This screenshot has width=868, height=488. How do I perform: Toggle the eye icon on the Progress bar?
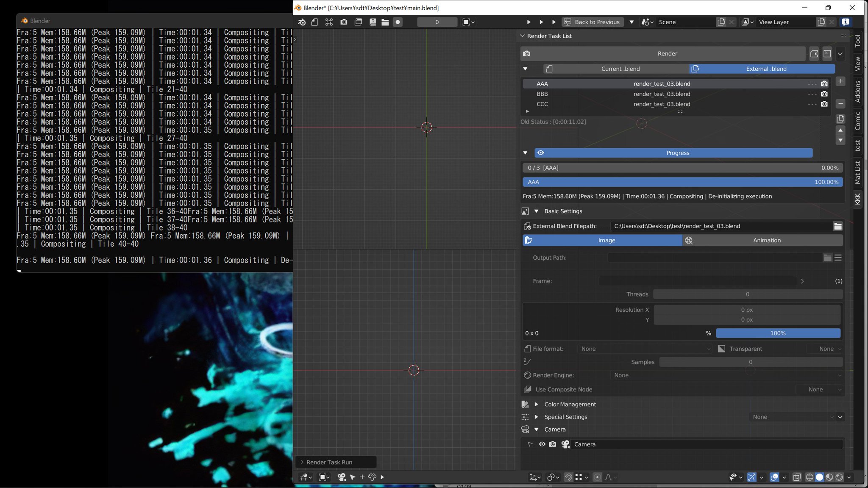click(540, 153)
